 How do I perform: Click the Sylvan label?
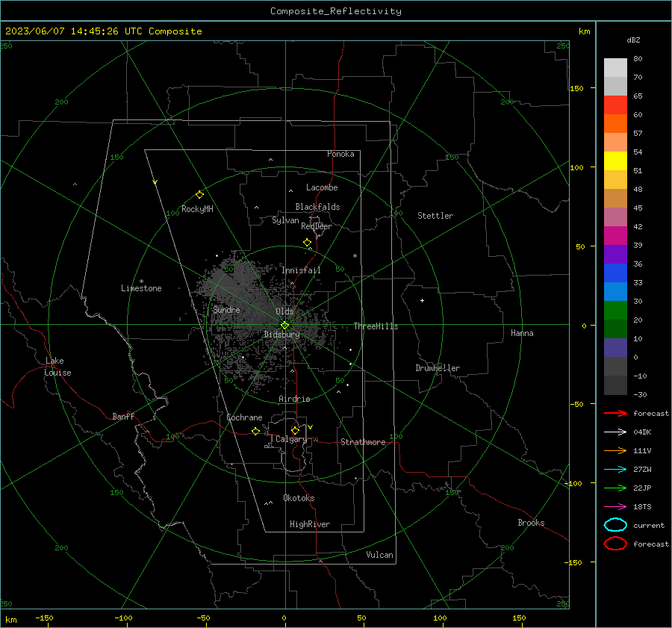tap(285, 220)
